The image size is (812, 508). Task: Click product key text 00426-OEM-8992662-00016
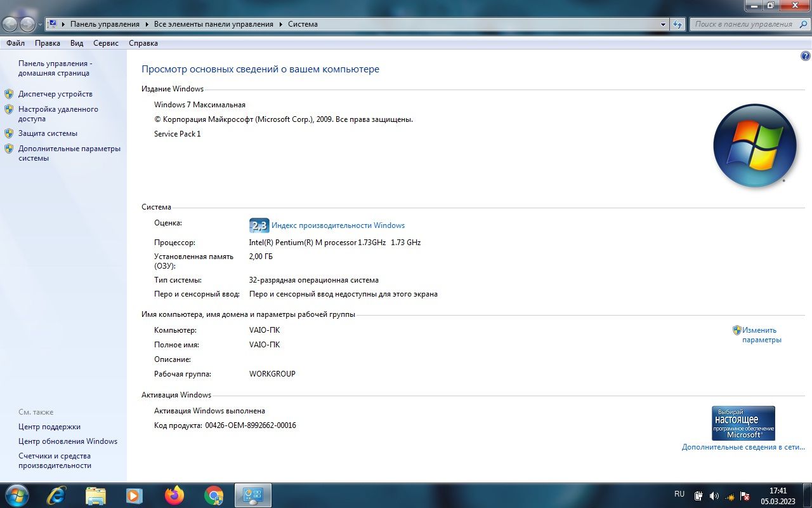251,425
